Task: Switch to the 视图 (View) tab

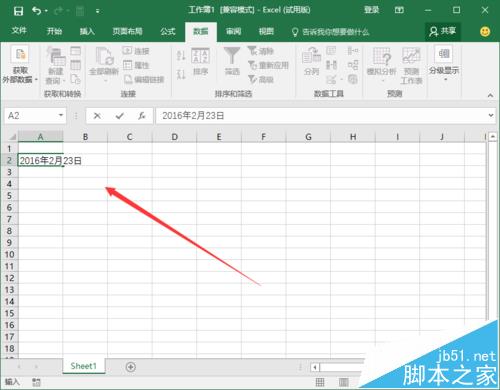Action: coord(266,31)
